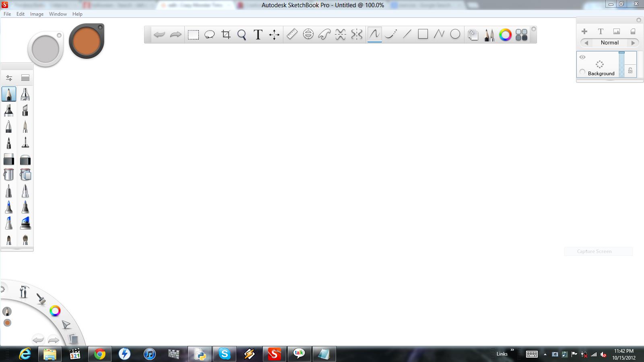The image size is (644, 362).
Task: Select the blue felt-tip pen brush
Action: tap(9, 207)
